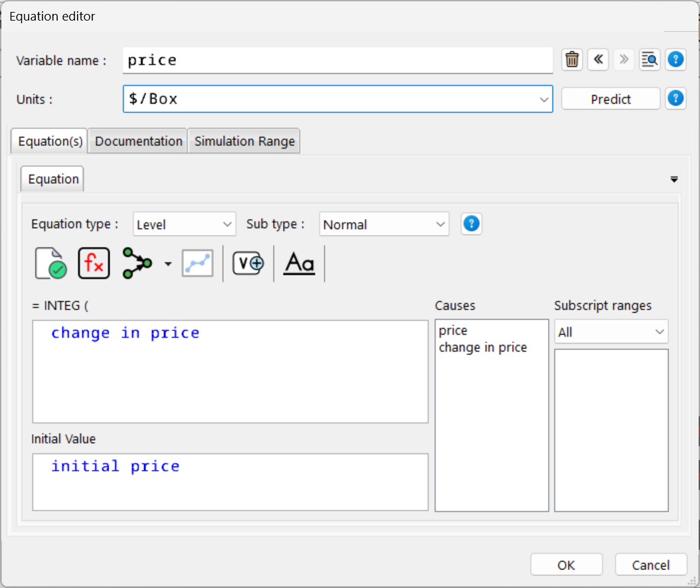This screenshot has height=588, width=700.
Task: Open the Equation type dropdown
Action: point(184,224)
